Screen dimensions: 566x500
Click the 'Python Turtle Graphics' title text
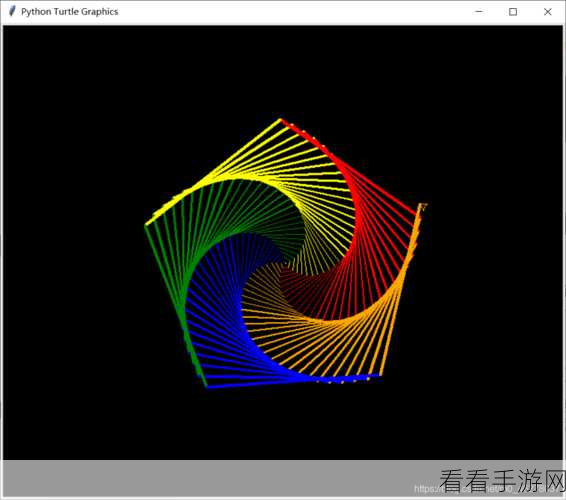coord(70,12)
